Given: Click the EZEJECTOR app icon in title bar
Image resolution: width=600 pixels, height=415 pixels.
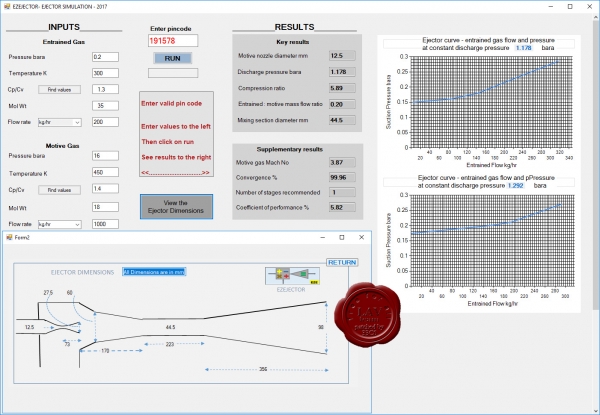Looking at the screenshot, I should (x=7, y=7).
